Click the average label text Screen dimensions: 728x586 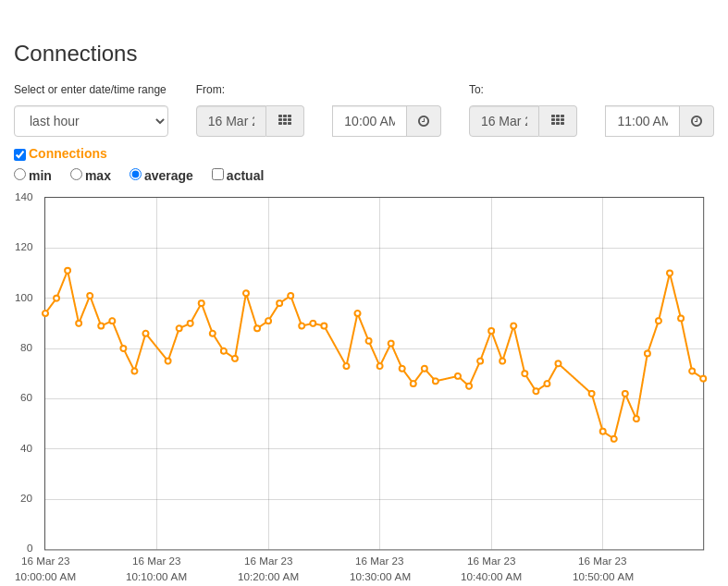[168, 176]
